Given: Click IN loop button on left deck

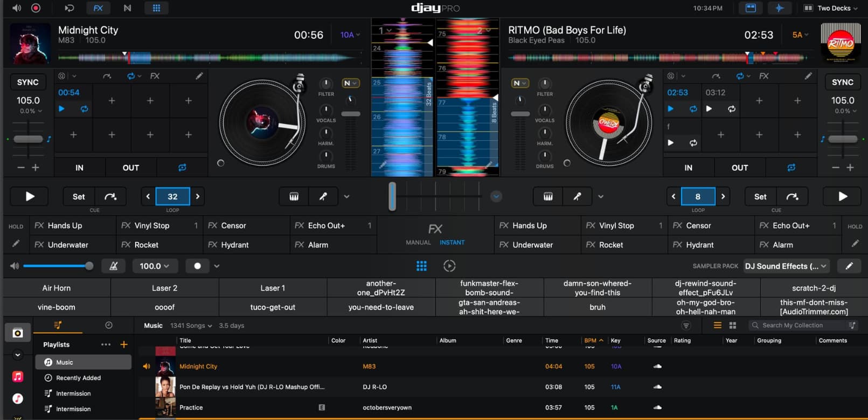Looking at the screenshot, I should tap(79, 168).
